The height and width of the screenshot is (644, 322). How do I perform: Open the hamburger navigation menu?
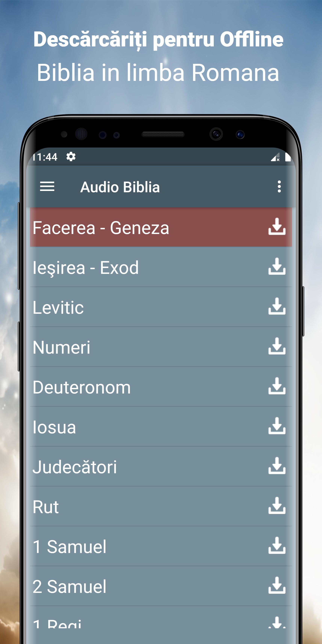tap(47, 186)
